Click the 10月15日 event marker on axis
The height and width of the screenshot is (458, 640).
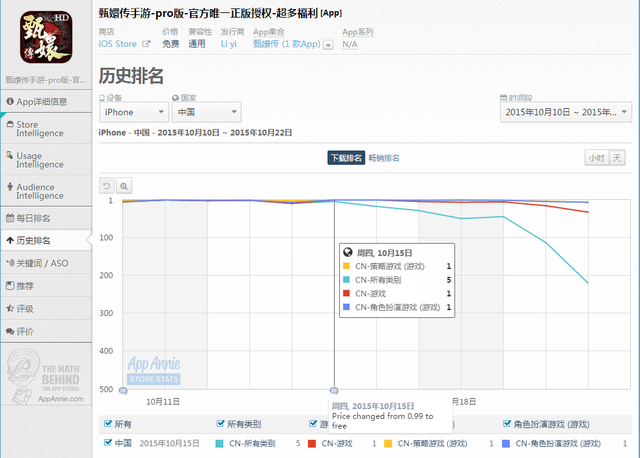click(x=334, y=391)
